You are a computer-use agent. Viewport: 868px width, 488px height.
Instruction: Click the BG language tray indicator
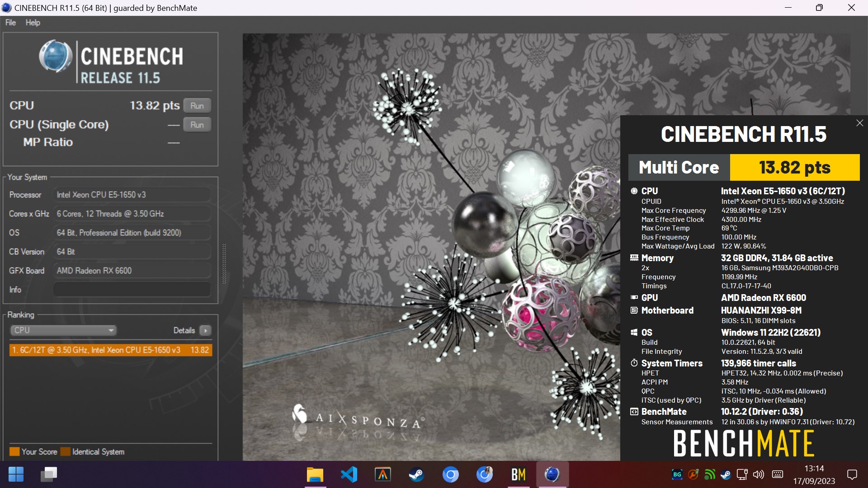point(677,474)
